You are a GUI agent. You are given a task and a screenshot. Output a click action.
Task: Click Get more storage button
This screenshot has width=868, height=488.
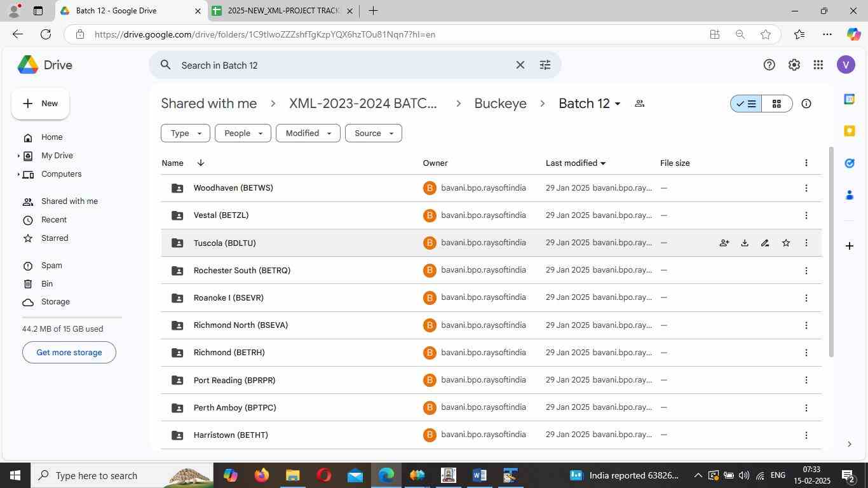[x=69, y=353]
